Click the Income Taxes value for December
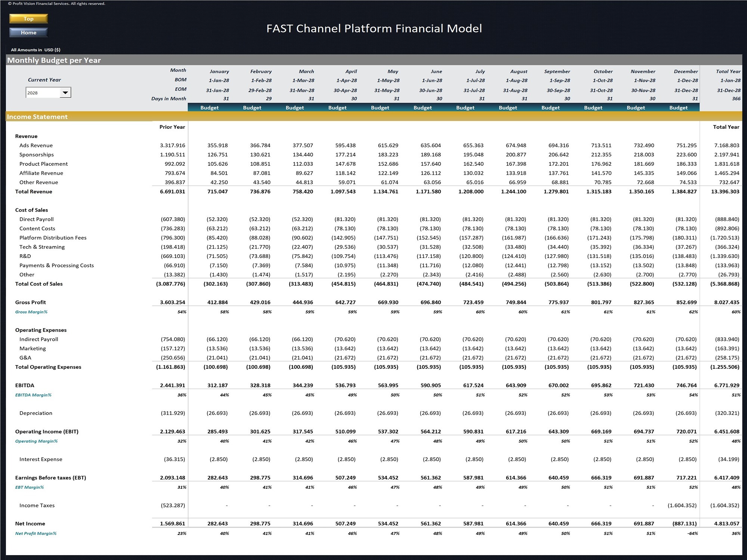This screenshot has height=560, width=747. click(x=682, y=505)
